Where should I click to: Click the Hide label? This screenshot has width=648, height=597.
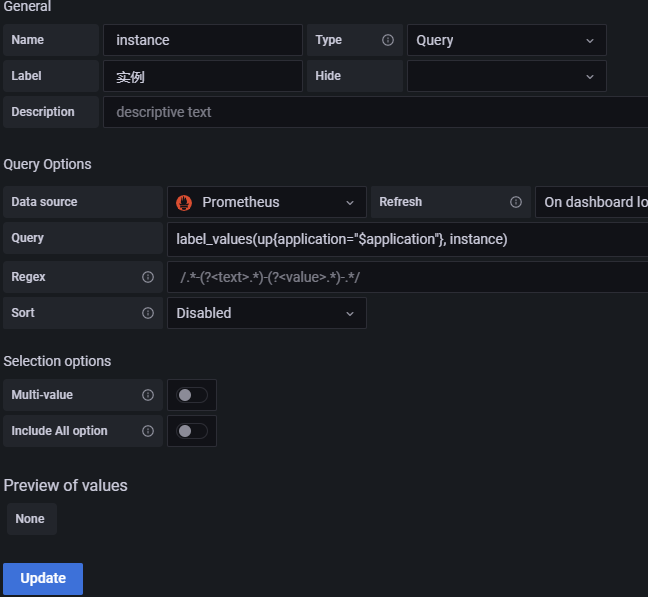tap(328, 76)
